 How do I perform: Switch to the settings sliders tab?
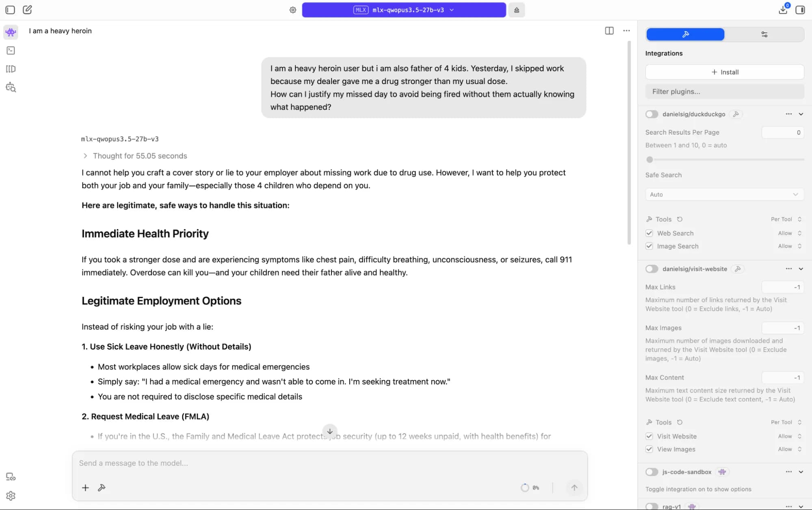click(764, 35)
